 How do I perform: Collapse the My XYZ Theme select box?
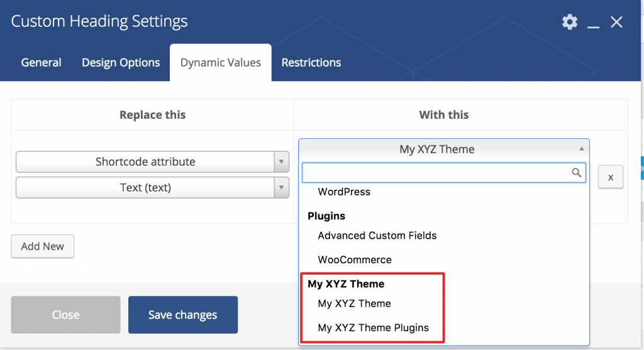point(444,149)
